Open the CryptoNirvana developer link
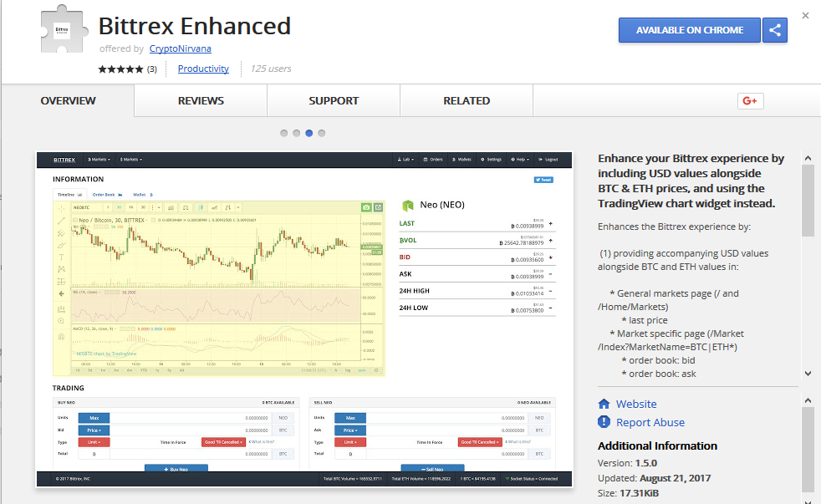Image resolution: width=821 pixels, height=504 pixels. [x=180, y=48]
